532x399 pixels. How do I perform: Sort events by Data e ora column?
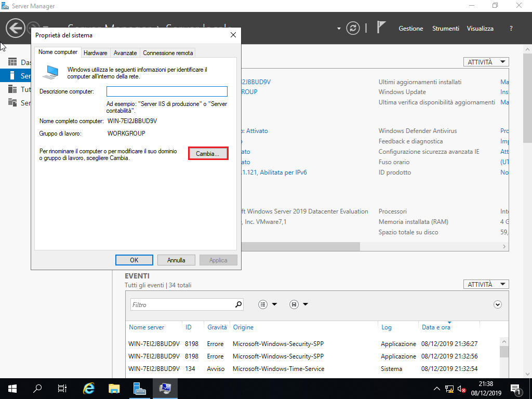pos(436,327)
